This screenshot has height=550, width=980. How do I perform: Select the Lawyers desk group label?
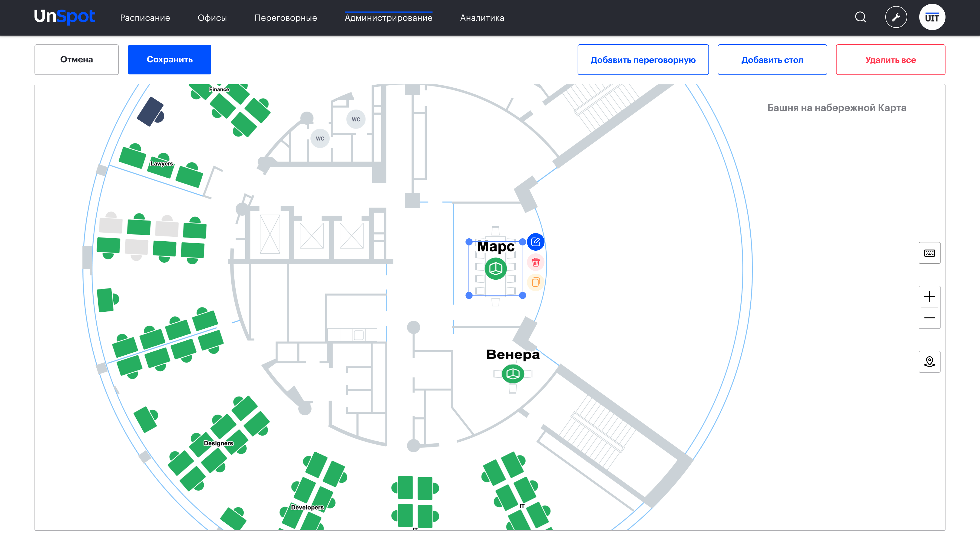click(162, 164)
